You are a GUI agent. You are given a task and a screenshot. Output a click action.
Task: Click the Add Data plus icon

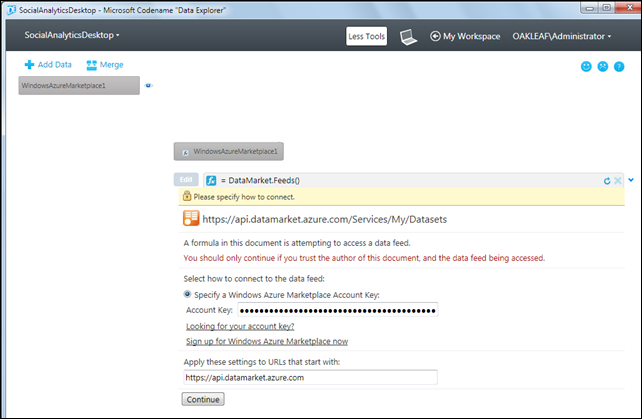coord(29,65)
